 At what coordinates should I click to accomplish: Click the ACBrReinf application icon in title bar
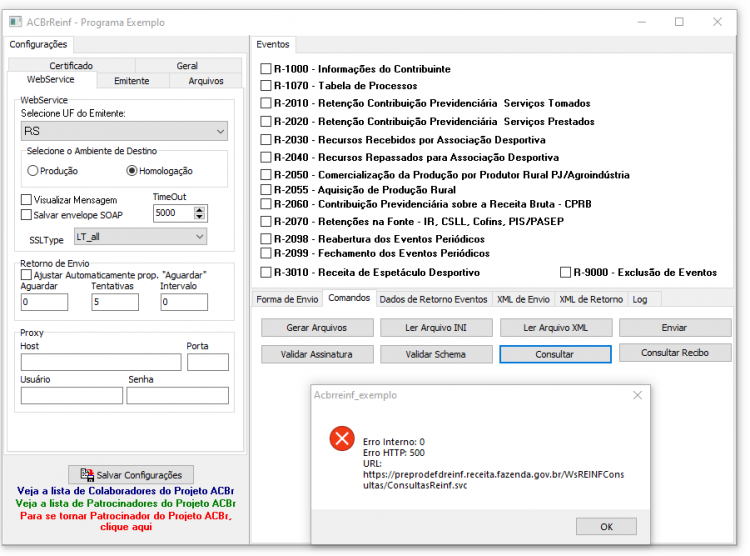15,22
